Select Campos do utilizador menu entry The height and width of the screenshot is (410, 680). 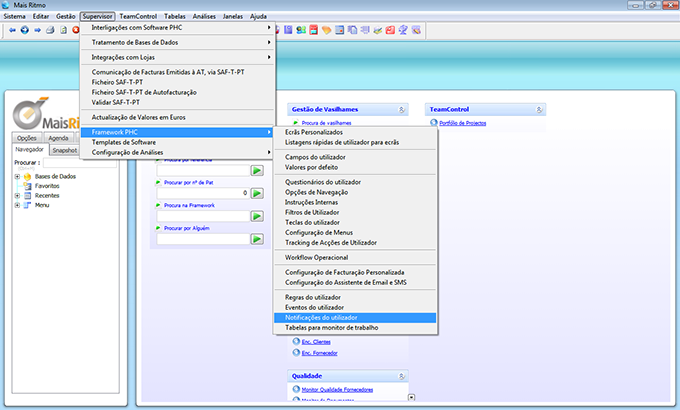tap(355, 157)
